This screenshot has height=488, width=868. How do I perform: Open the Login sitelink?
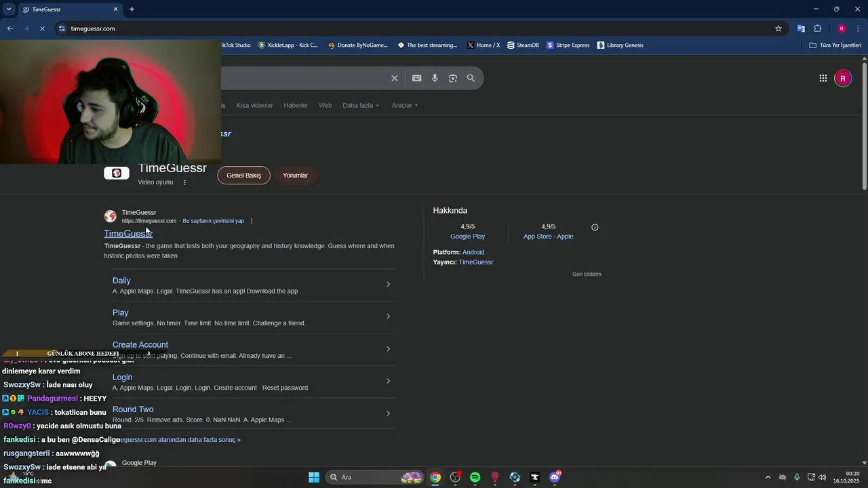click(x=122, y=378)
